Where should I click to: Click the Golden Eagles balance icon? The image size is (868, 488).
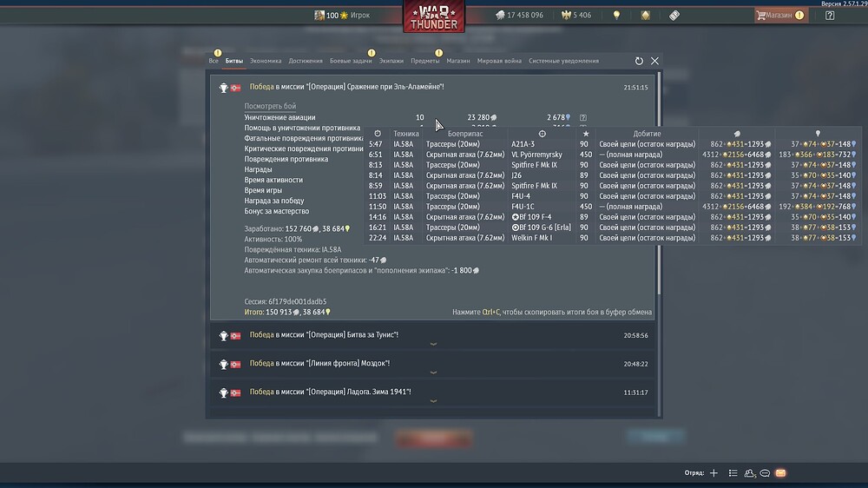(566, 16)
